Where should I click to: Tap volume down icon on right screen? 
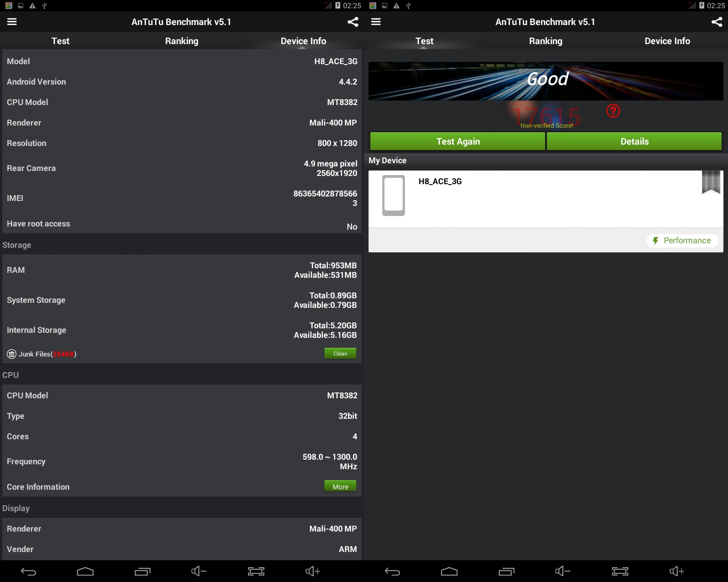563,571
